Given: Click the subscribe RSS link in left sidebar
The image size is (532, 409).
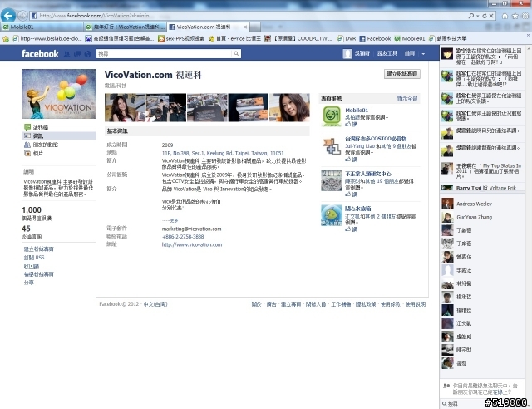Looking at the screenshot, I should (34, 257).
